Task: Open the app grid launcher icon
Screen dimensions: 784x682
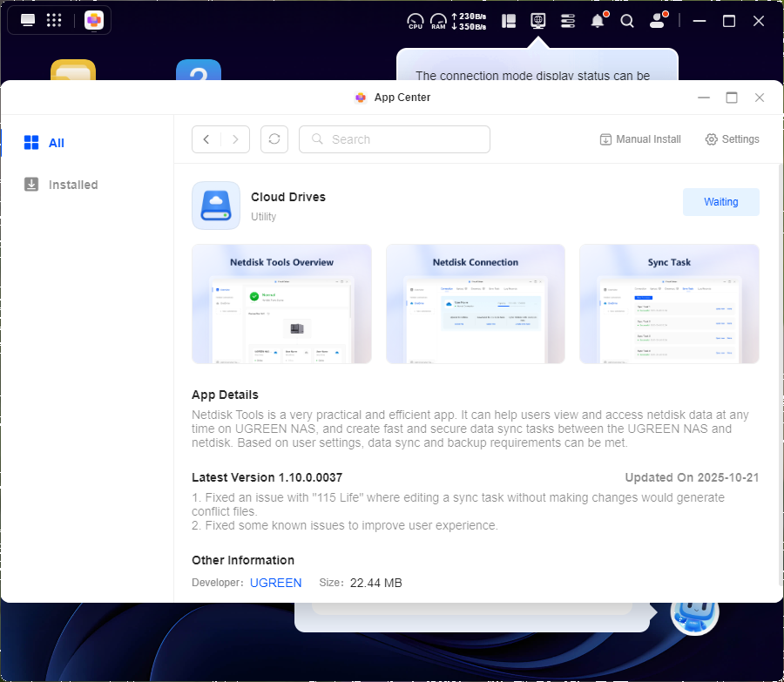Action: (x=54, y=20)
